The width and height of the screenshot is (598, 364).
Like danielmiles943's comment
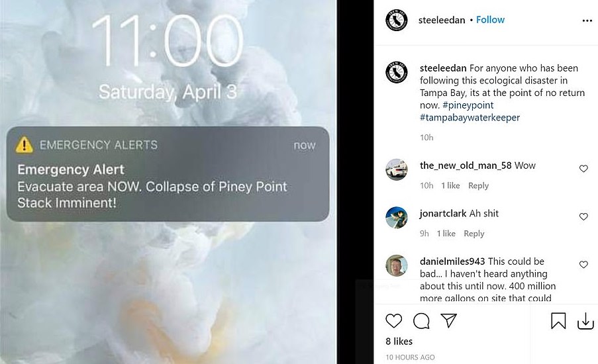click(583, 265)
